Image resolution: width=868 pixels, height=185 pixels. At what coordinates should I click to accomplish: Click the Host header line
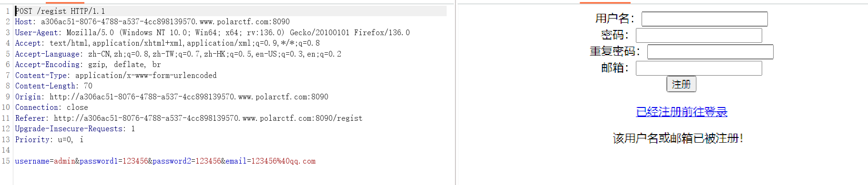pos(152,22)
